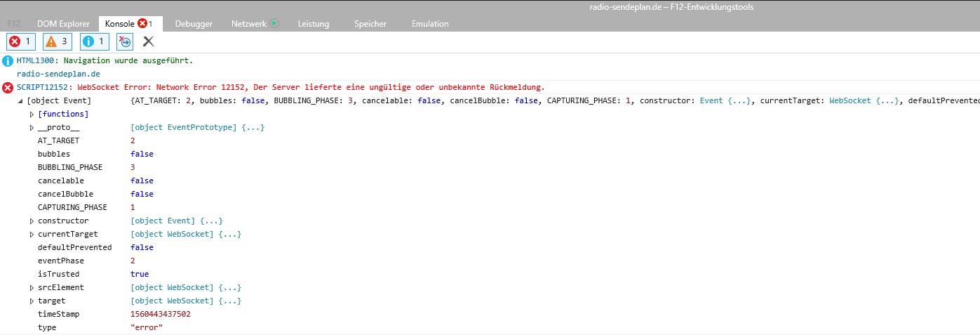Switch to the Debugger tab
This screenshot has height=335, width=980.
pos(194,24)
